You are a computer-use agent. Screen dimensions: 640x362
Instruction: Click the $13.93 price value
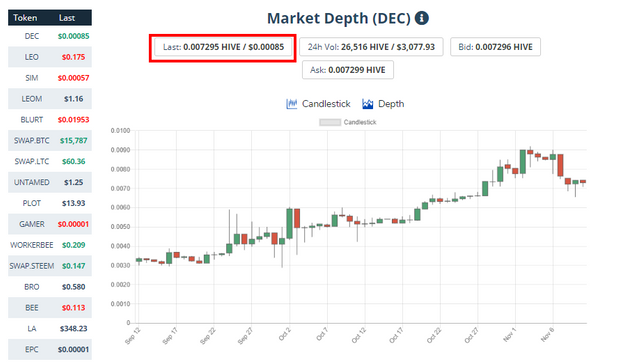tap(73, 203)
